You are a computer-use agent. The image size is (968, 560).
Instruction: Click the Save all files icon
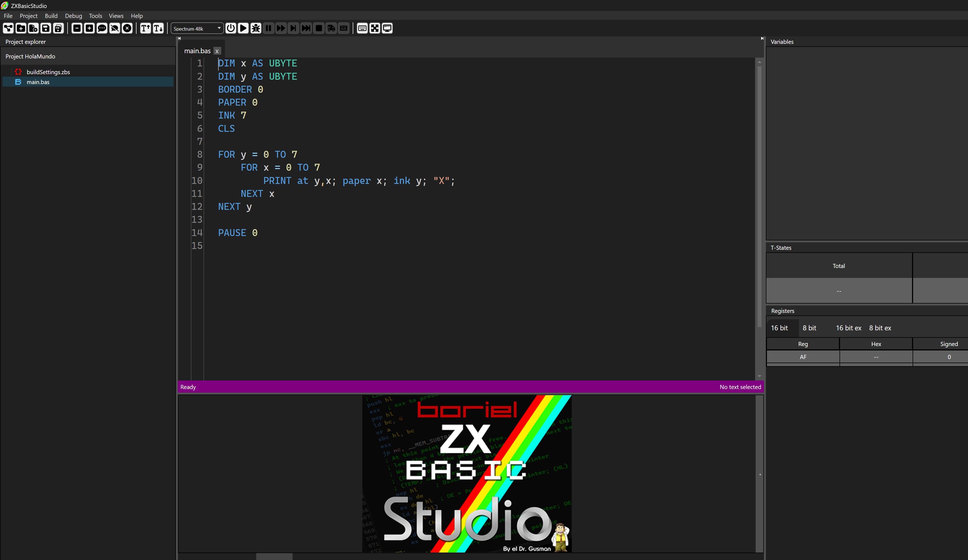pos(58,28)
